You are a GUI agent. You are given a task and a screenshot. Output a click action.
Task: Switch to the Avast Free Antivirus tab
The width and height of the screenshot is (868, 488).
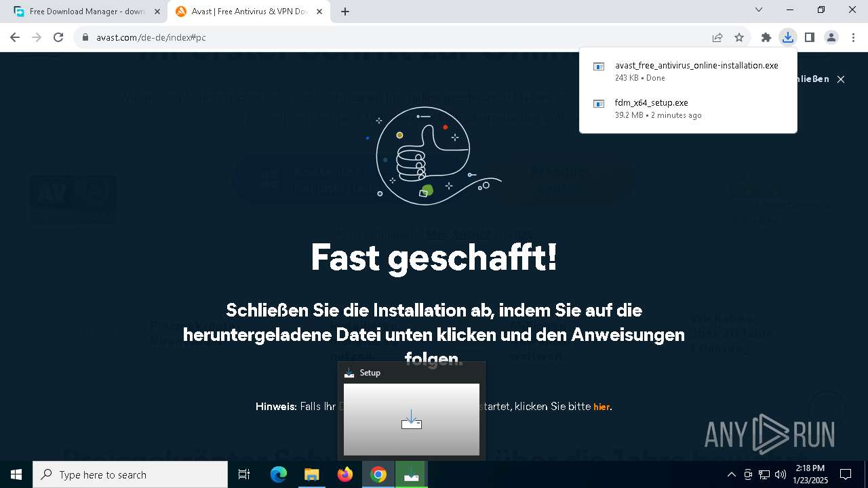pyautogui.click(x=249, y=12)
